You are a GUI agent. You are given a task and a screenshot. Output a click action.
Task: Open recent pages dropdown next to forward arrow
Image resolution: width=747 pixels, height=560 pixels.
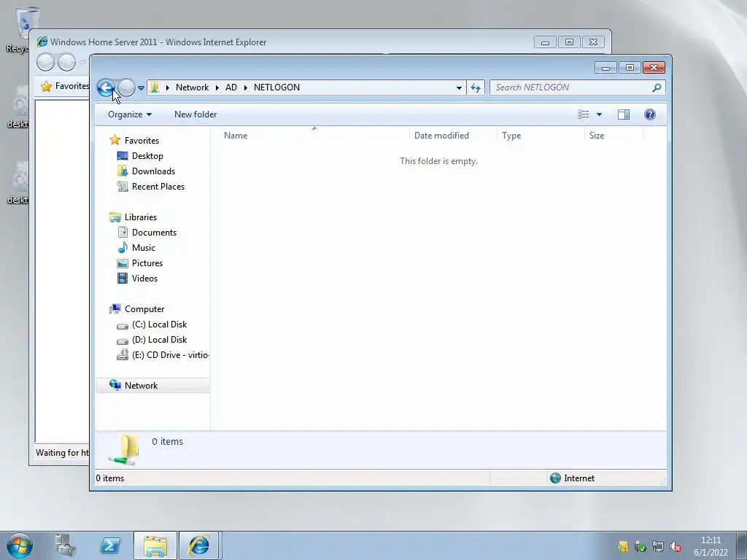point(141,88)
